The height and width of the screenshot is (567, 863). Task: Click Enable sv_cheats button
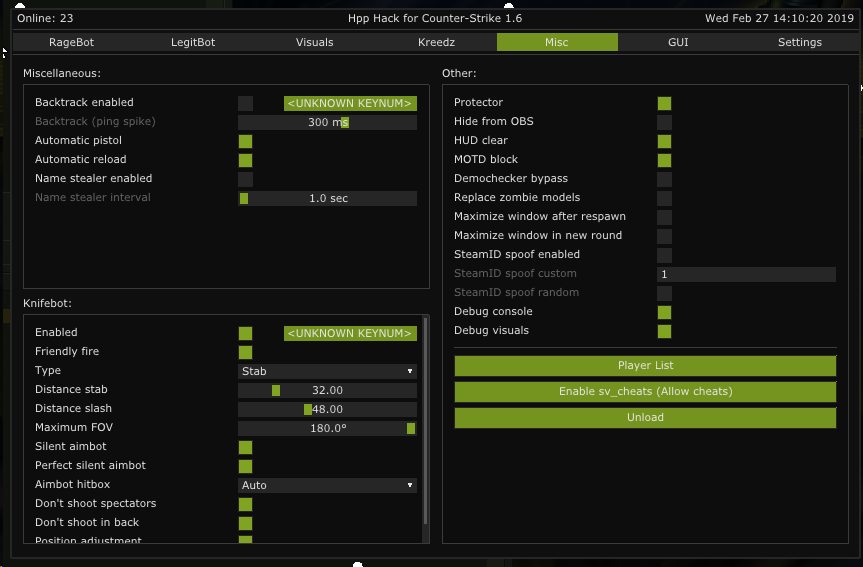(645, 392)
